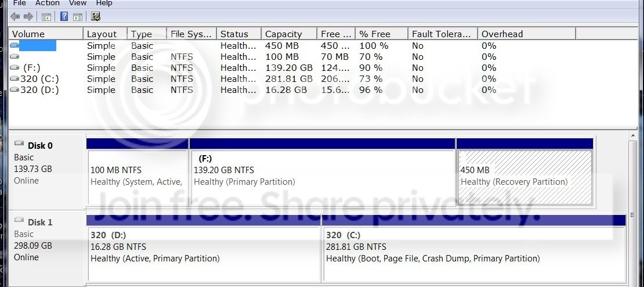Click the drive icon beside (F:) in volume list
This screenshot has width=644, height=287.
[15, 68]
